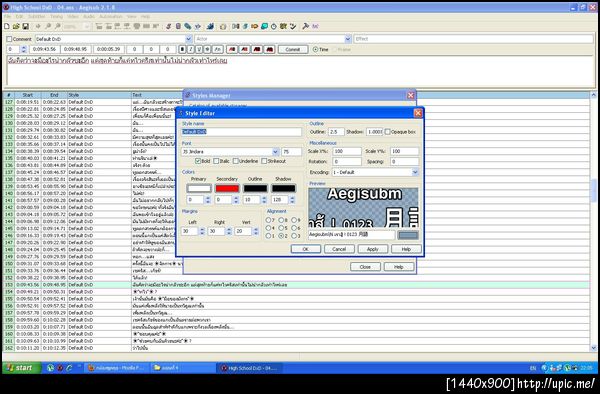The width and height of the screenshot is (600, 394).
Task: Open the Kanji Timer icon
Action: tap(283, 26)
